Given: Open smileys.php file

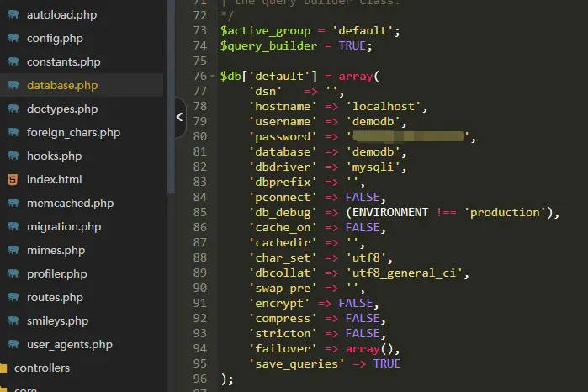Looking at the screenshot, I should point(58,321).
